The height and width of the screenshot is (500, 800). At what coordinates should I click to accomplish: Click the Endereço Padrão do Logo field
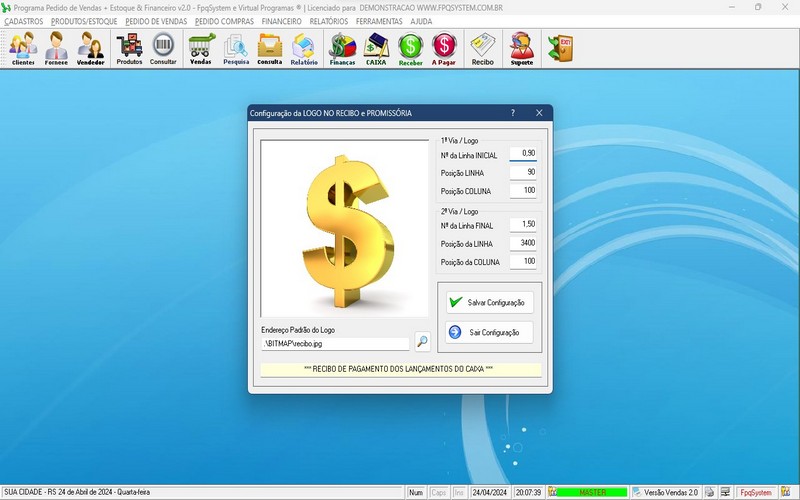coord(335,343)
